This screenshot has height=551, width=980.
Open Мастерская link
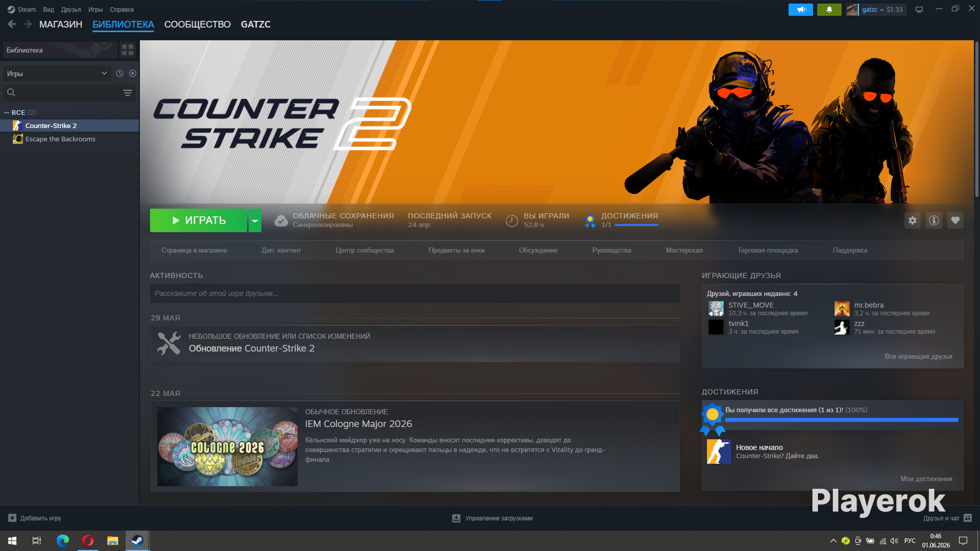pyautogui.click(x=684, y=250)
